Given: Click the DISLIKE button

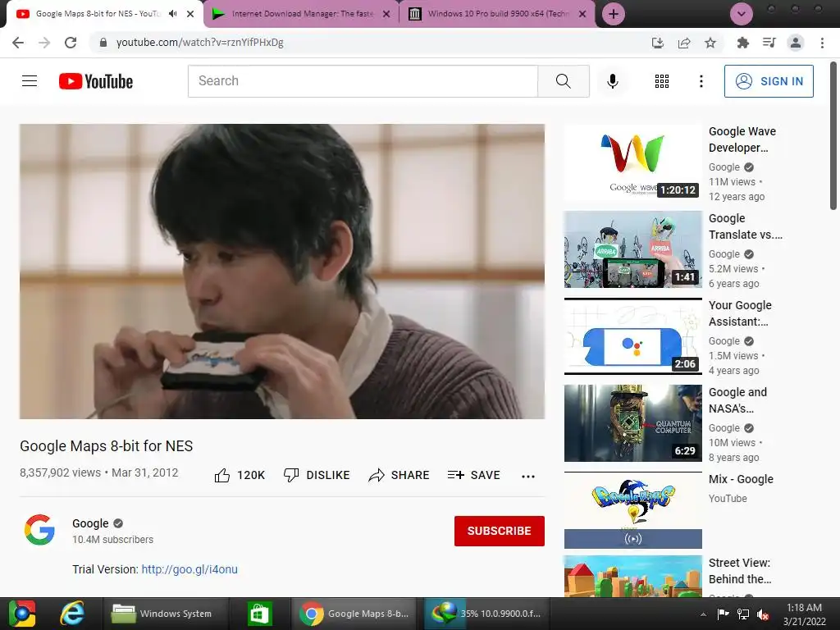Looking at the screenshot, I should point(317,475).
